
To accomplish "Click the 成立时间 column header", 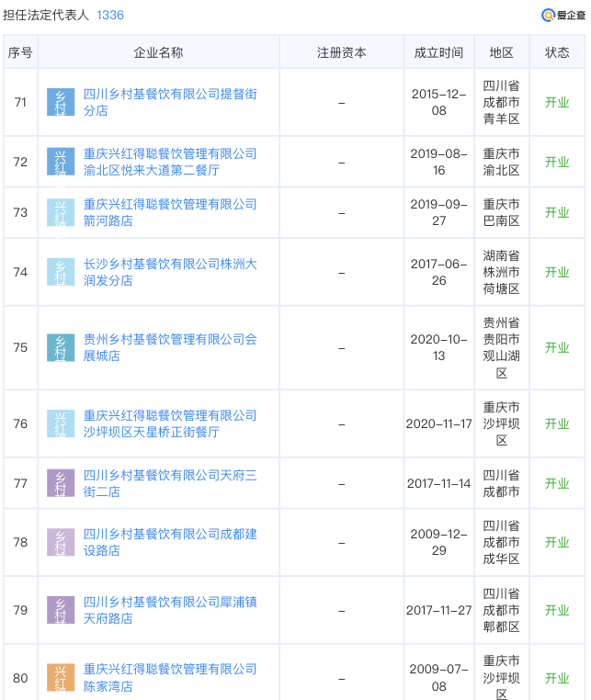I will pos(438,52).
